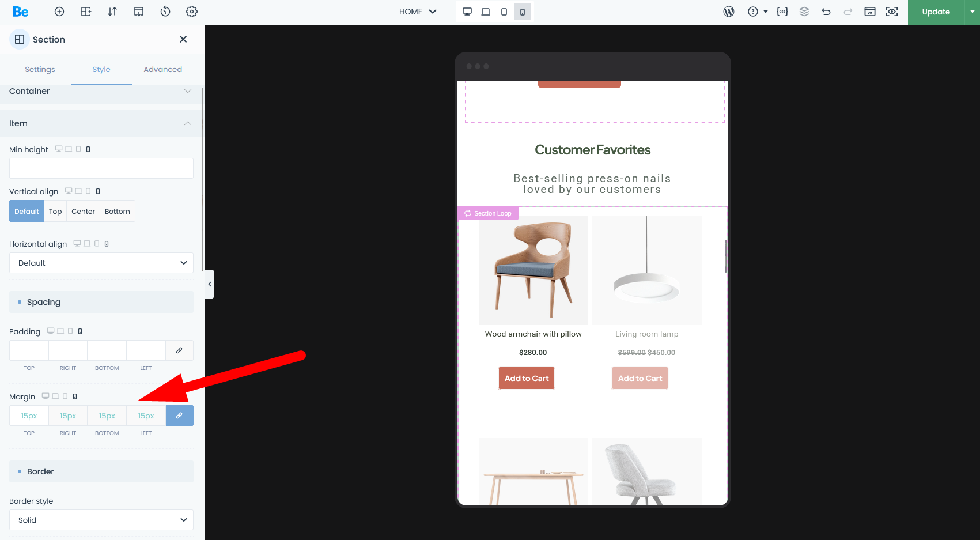
Task: Expand the Container section
Action: coord(101,91)
